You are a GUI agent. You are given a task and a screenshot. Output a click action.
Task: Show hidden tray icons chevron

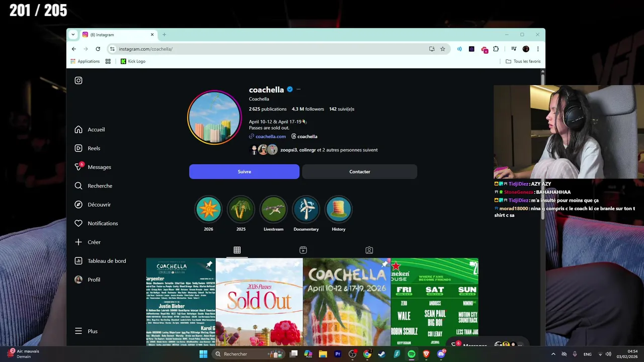(x=553, y=354)
